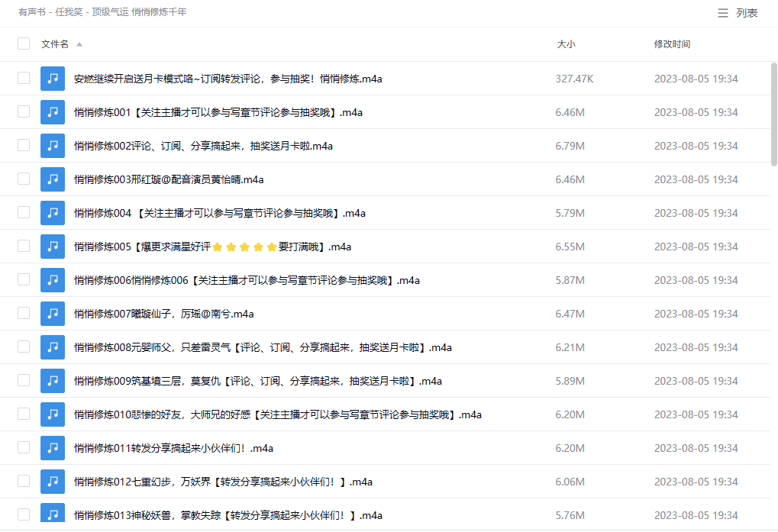
Task: Sort files by 修改时间 column
Action: pyautogui.click(x=672, y=44)
